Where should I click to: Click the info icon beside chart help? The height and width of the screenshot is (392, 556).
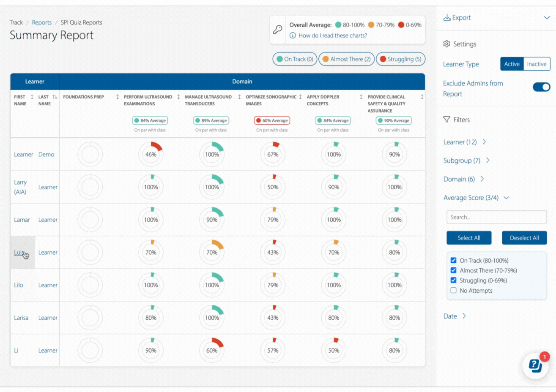click(x=293, y=35)
